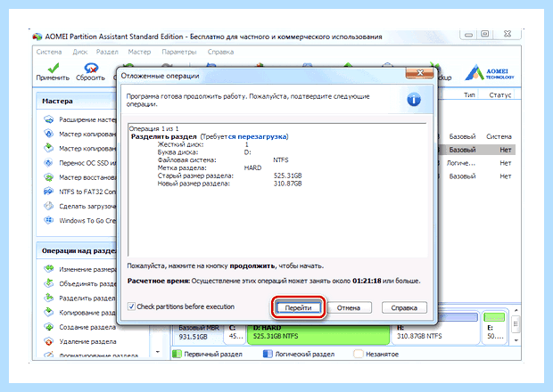Open the Система menu
This screenshot has width=553, height=392.
(49, 52)
